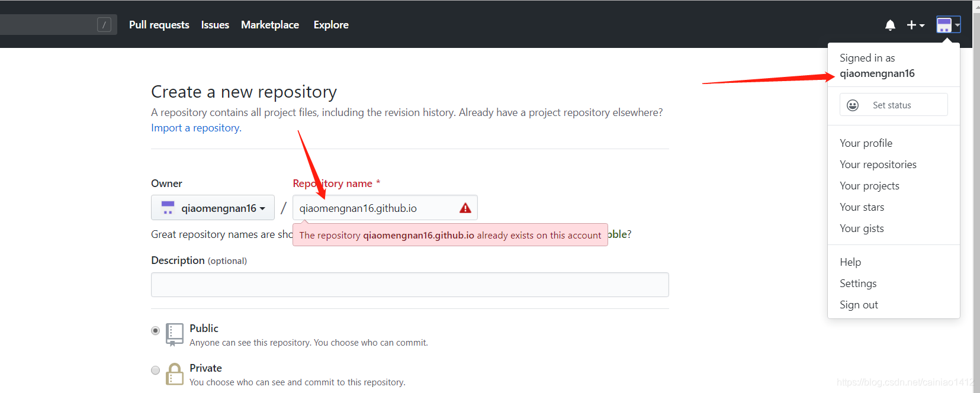Click the Public repository book icon
The image size is (980, 393).
174,334
